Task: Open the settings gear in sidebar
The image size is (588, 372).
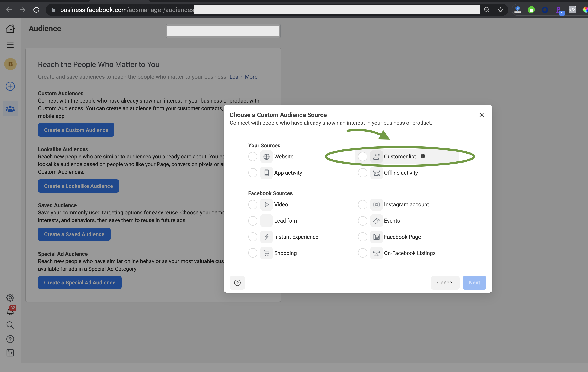Action: [10, 297]
